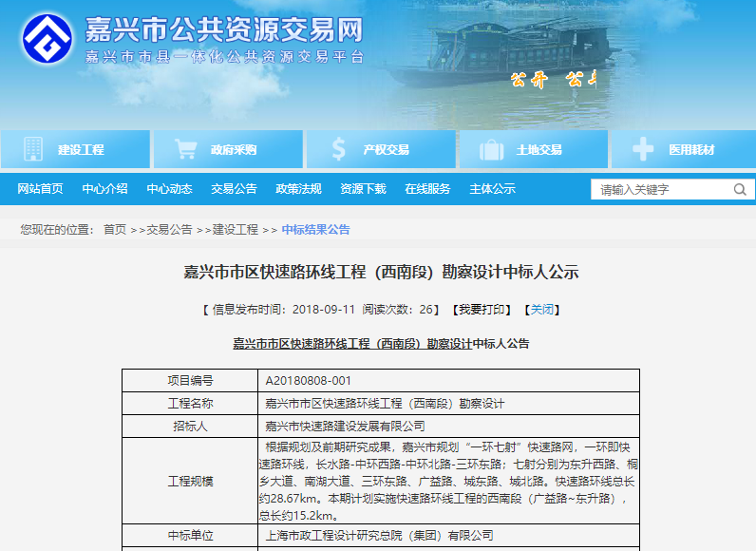This screenshot has height=551, width=756.
Task: Open 资源下载 in the navigation bar
Action: 363,189
